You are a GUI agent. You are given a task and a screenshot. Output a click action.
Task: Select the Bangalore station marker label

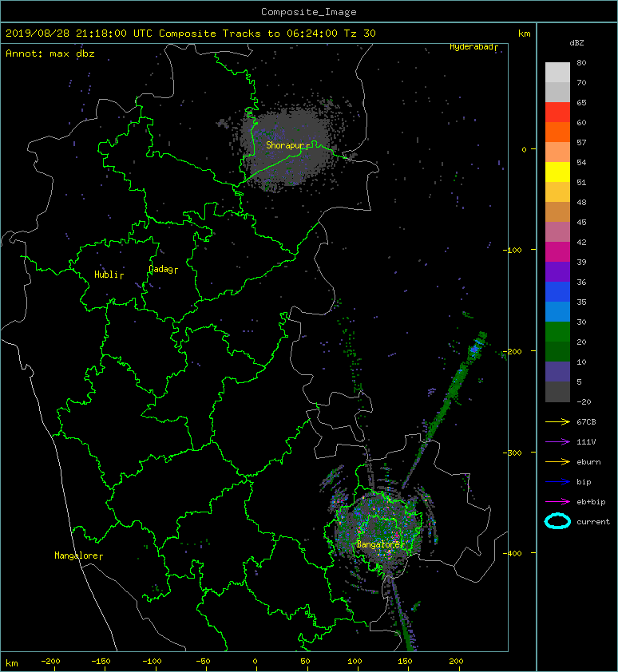pos(380,545)
